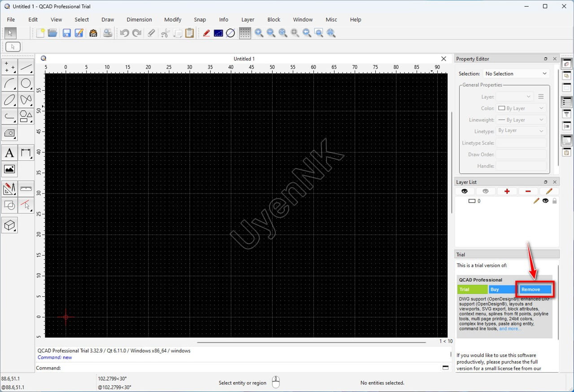Toggle lock on layer 0

[554, 201]
